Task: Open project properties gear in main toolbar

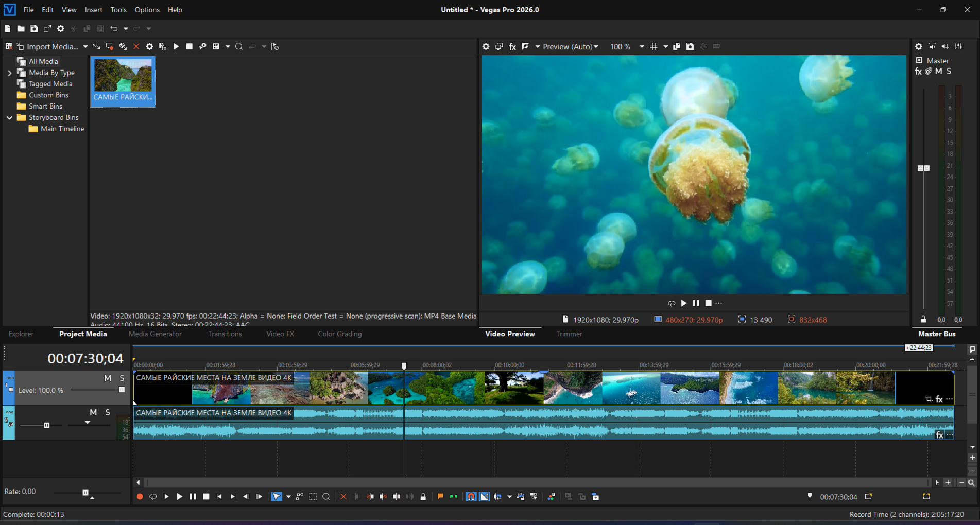Action: [61, 29]
